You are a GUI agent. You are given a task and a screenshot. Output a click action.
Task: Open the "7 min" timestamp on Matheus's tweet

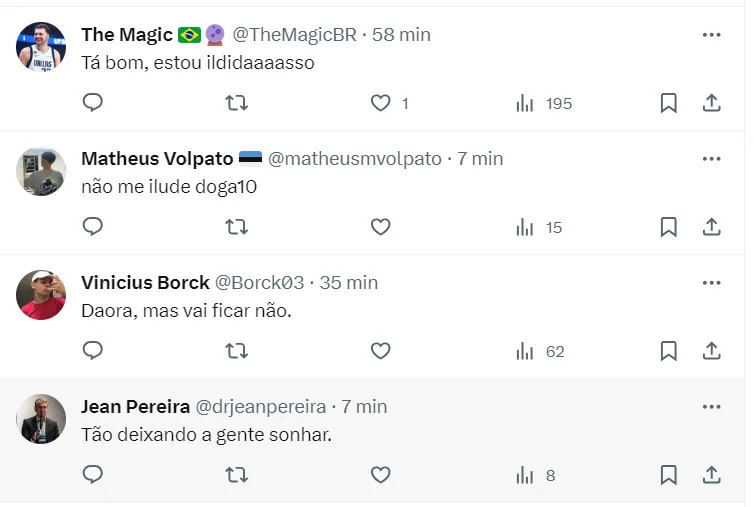(480, 159)
